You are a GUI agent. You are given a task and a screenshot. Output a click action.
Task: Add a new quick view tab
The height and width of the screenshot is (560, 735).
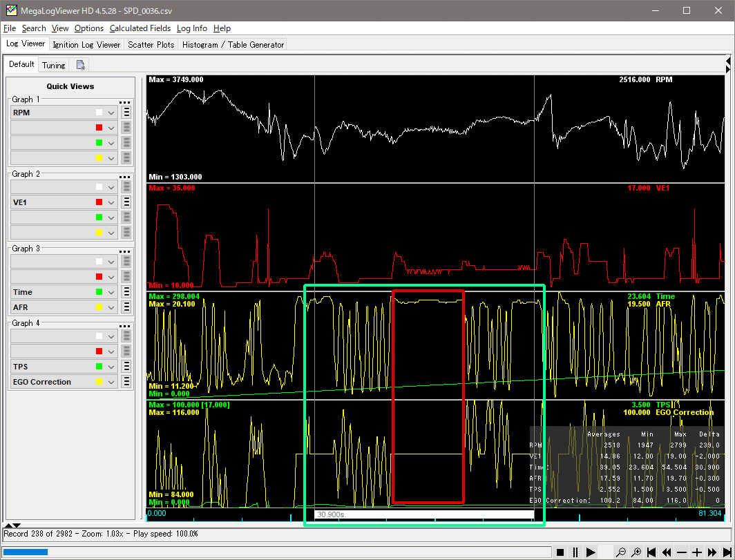click(x=81, y=65)
